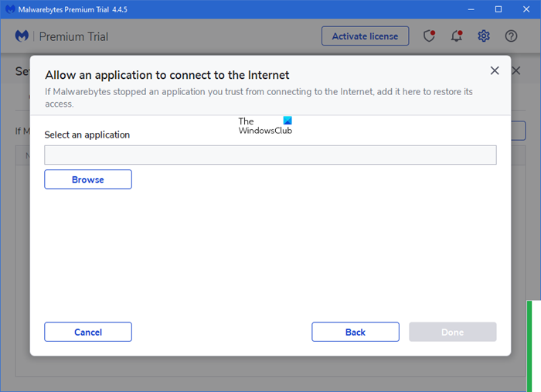
Task: Open the Settings gear icon
Action: pyautogui.click(x=484, y=36)
